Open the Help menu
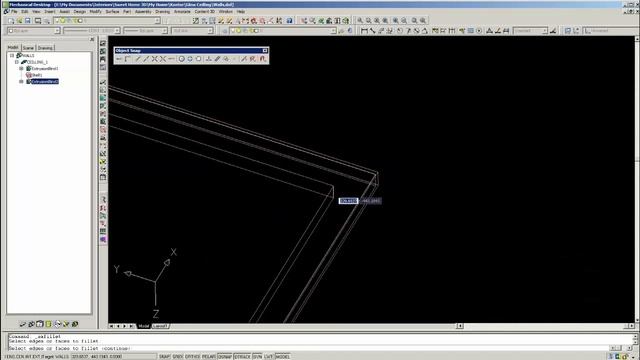The width and height of the screenshot is (640, 360). click(241, 12)
